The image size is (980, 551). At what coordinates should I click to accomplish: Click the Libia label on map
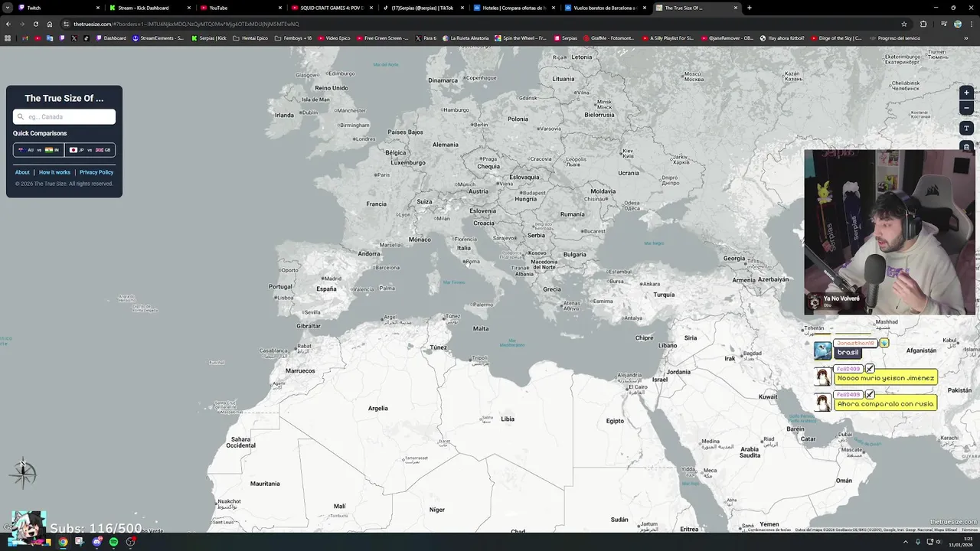[508, 419]
